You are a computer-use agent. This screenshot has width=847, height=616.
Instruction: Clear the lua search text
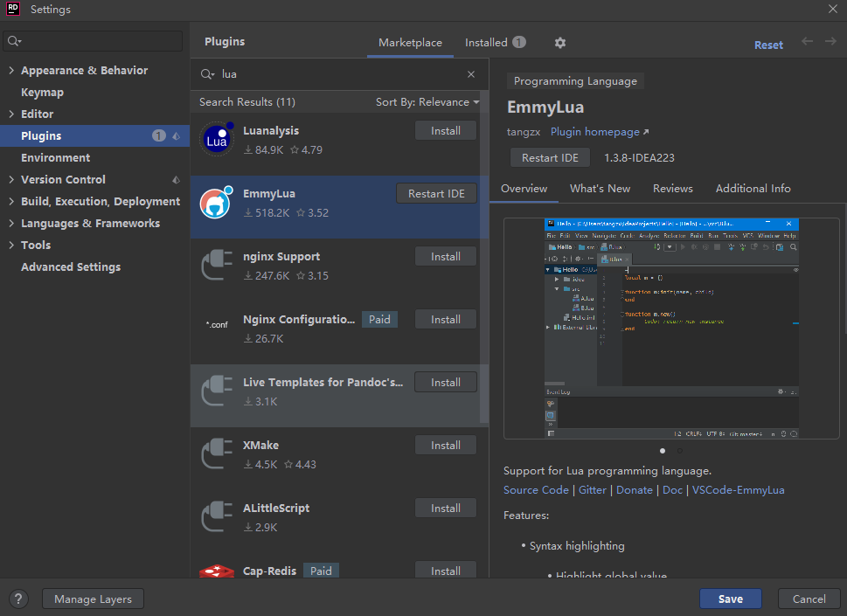[471, 74]
